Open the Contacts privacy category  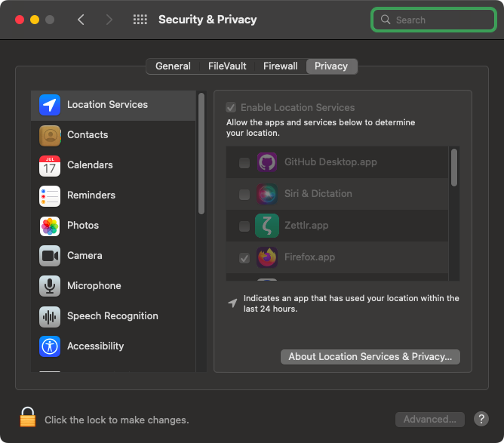[x=88, y=135]
